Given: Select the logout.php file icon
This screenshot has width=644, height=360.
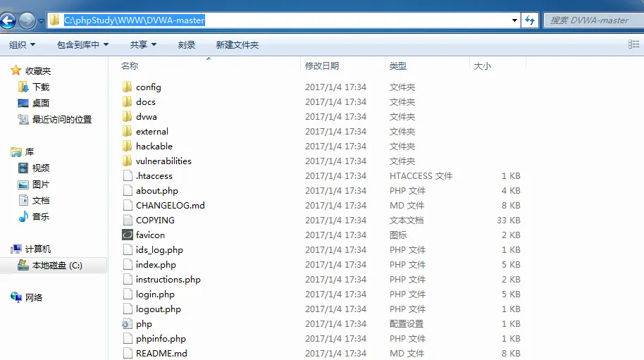Looking at the screenshot, I should [x=128, y=309].
